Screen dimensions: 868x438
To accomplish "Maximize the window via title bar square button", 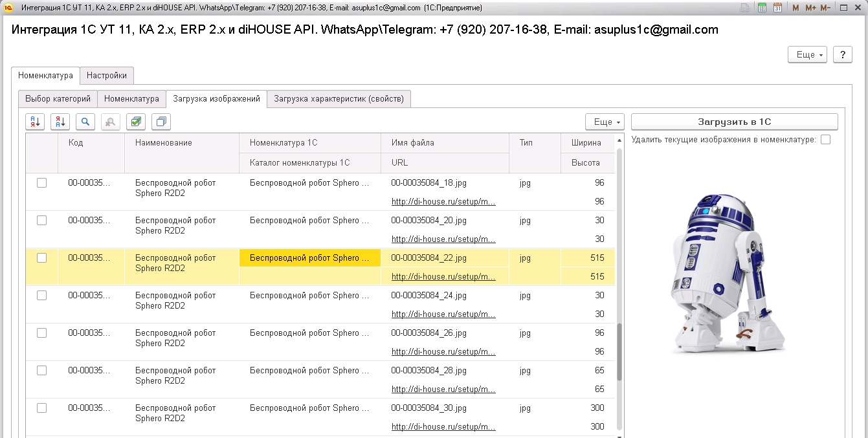I will 844,8.
